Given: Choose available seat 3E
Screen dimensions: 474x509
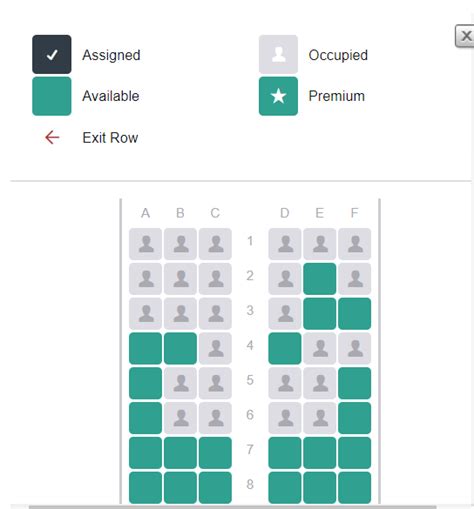Looking at the screenshot, I should coord(320,314).
